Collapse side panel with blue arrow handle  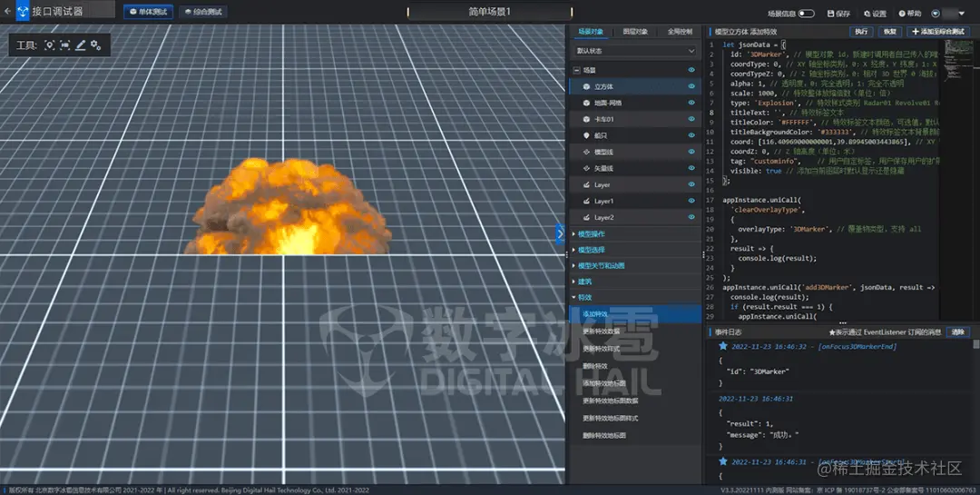(560, 234)
